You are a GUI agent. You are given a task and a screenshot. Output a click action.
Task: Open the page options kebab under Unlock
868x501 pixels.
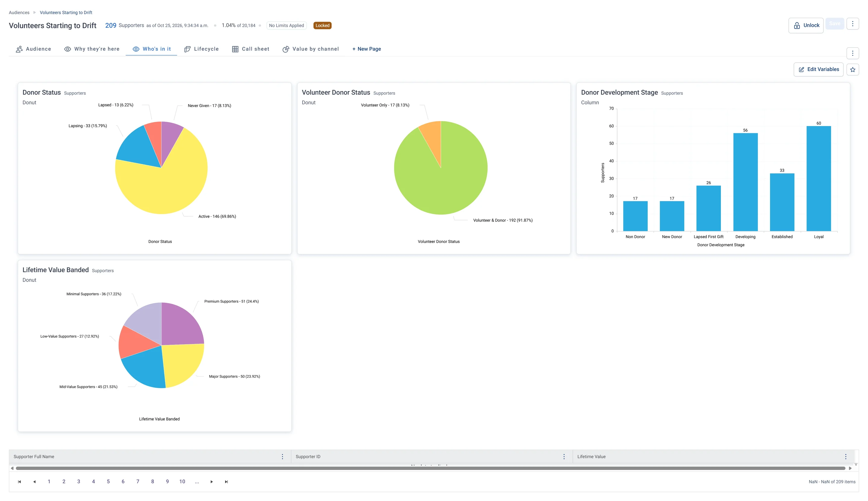click(852, 53)
